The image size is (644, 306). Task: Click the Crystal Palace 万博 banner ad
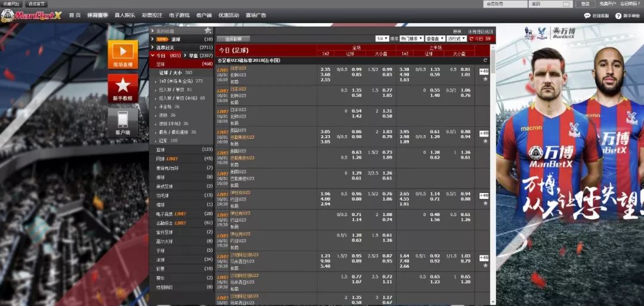pos(570,164)
